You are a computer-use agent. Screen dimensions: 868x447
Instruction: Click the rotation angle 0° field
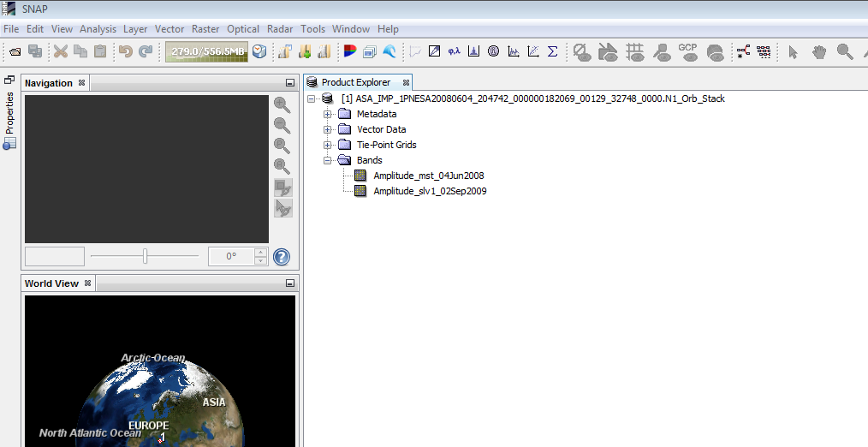pos(231,256)
